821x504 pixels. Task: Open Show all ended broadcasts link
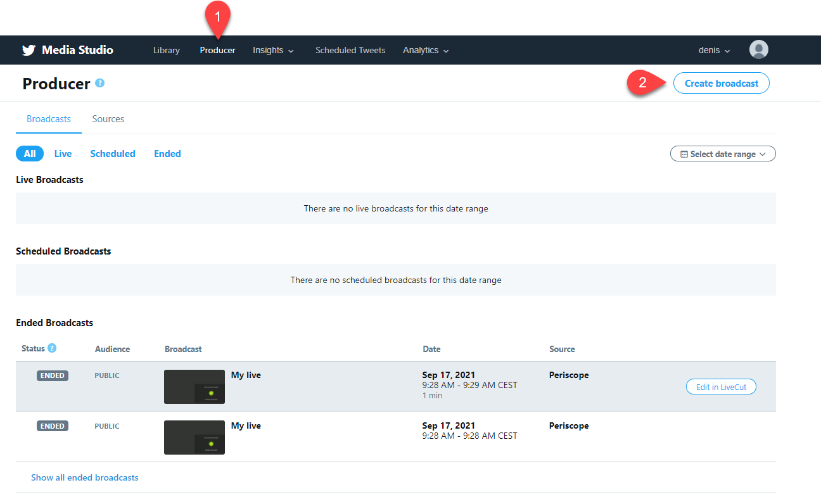85,477
